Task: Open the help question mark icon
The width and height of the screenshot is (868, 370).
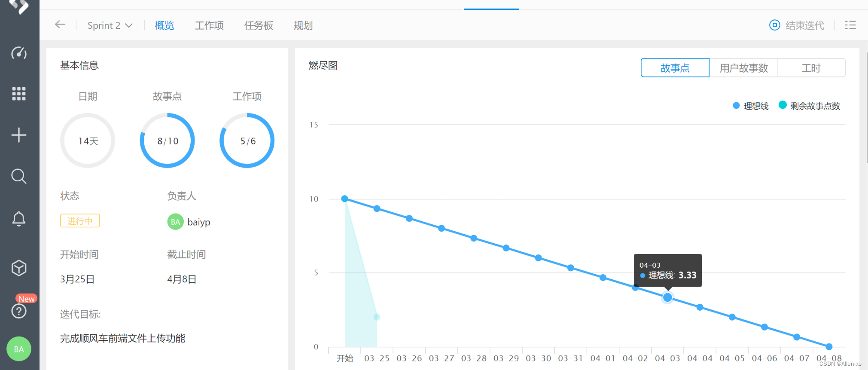Action: (19, 311)
